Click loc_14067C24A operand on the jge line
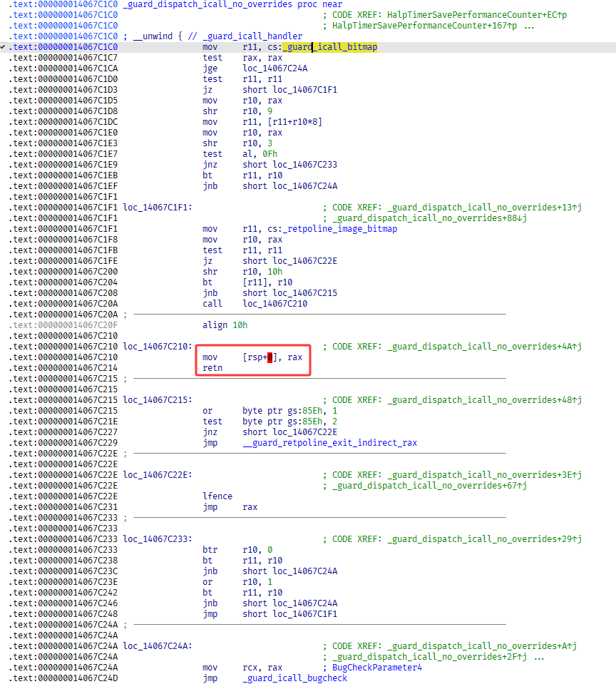This screenshot has width=616, height=684. [275, 68]
